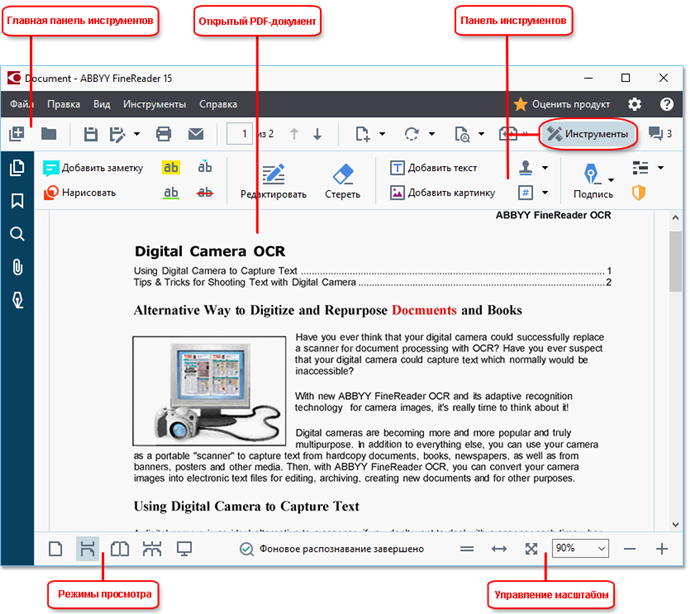This screenshot has width=690, height=614.
Task: Show the Pages panel in sidebar
Action: coord(17,168)
